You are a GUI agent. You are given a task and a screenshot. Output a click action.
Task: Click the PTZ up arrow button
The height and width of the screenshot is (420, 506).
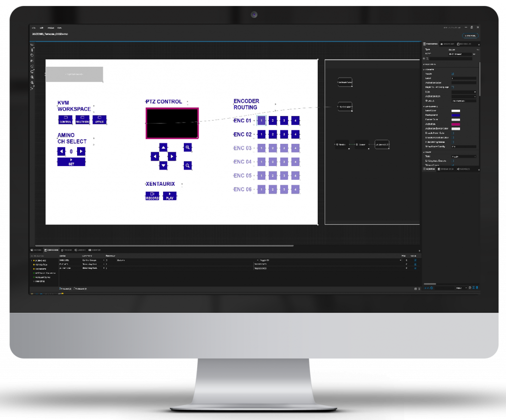[163, 147]
